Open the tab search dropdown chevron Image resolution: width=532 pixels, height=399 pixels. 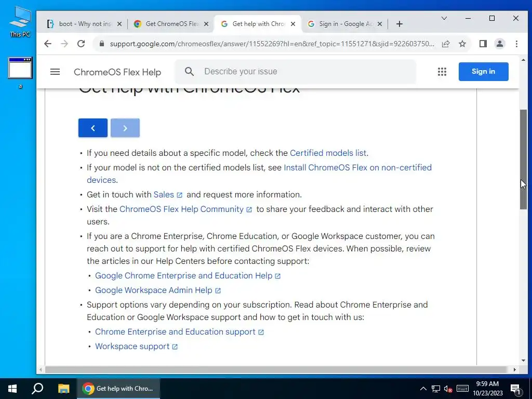(x=444, y=18)
